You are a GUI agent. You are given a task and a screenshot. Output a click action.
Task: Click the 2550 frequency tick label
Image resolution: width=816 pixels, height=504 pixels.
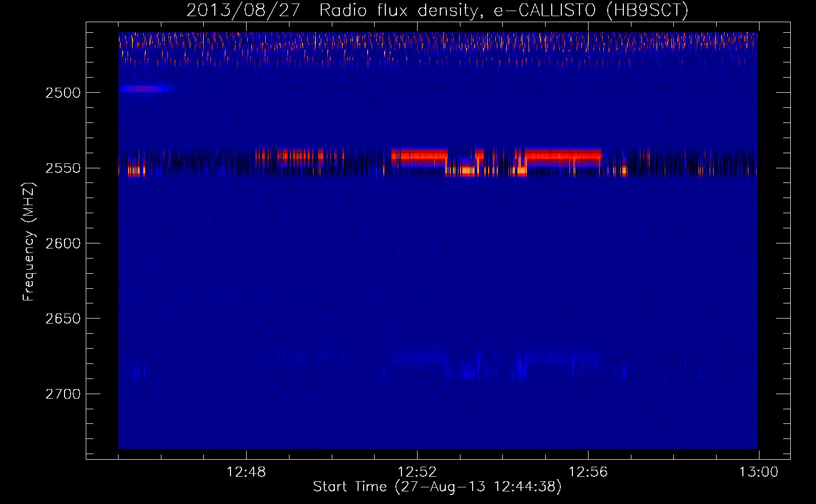63,168
